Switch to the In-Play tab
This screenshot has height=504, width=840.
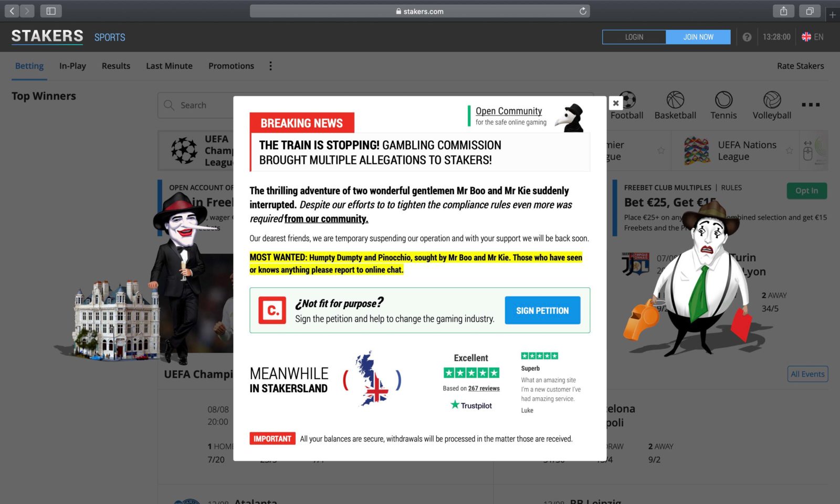coord(72,66)
